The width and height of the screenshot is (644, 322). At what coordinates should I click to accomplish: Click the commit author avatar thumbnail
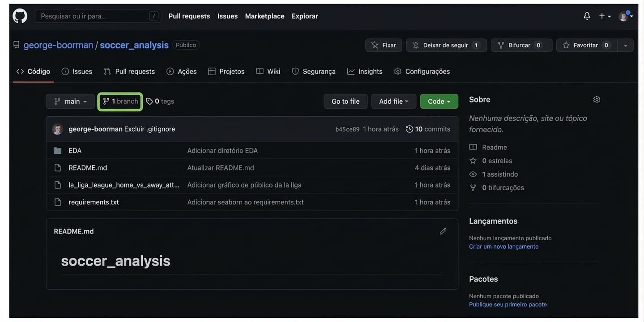58,129
